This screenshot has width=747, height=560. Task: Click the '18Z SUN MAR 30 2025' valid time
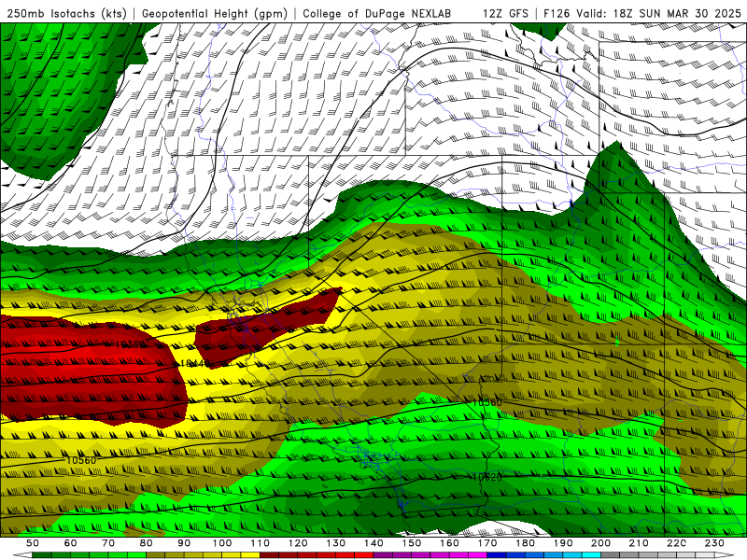[x=678, y=13]
